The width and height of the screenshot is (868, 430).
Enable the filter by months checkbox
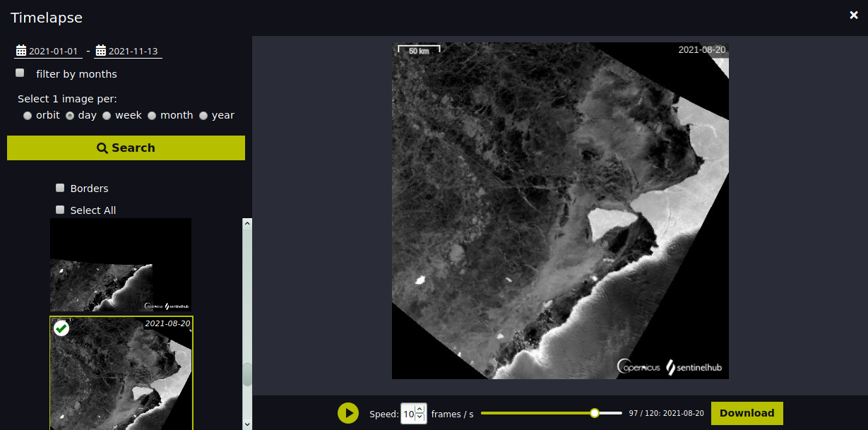point(19,72)
